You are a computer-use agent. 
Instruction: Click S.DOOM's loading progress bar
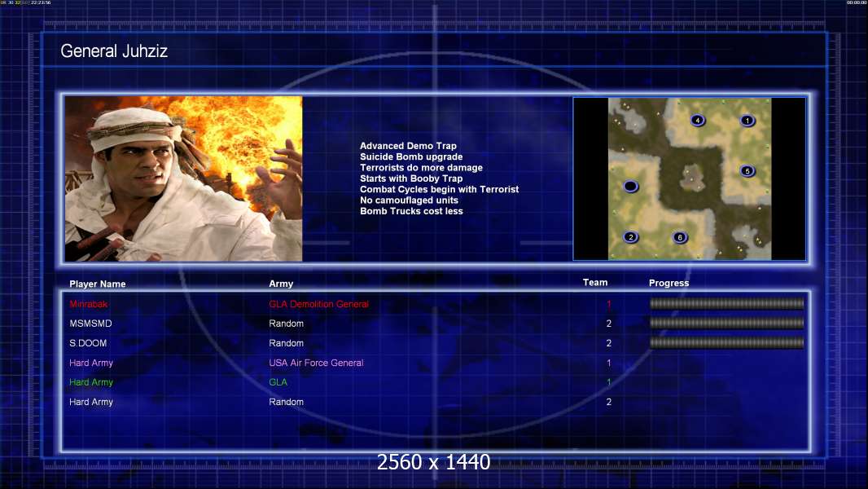pyautogui.click(x=726, y=343)
